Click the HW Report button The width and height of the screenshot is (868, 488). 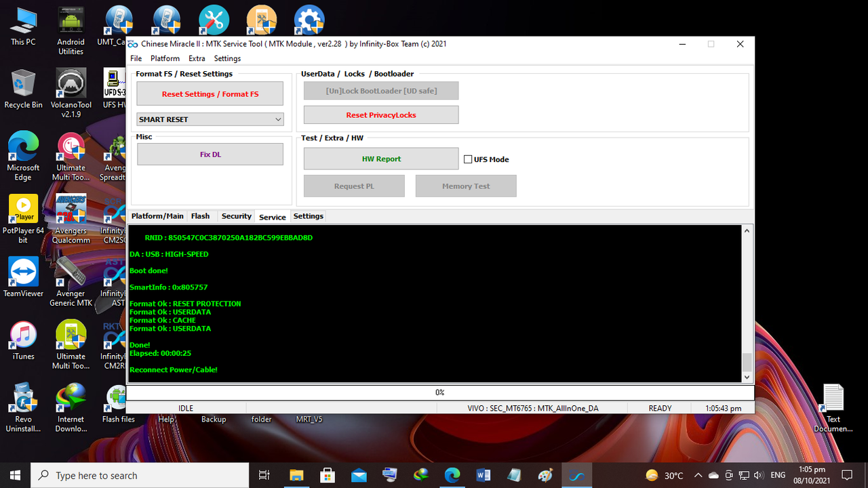point(381,159)
